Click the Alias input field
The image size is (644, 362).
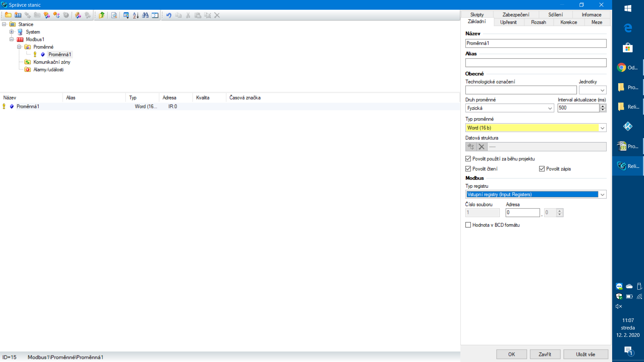[x=535, y=63]
